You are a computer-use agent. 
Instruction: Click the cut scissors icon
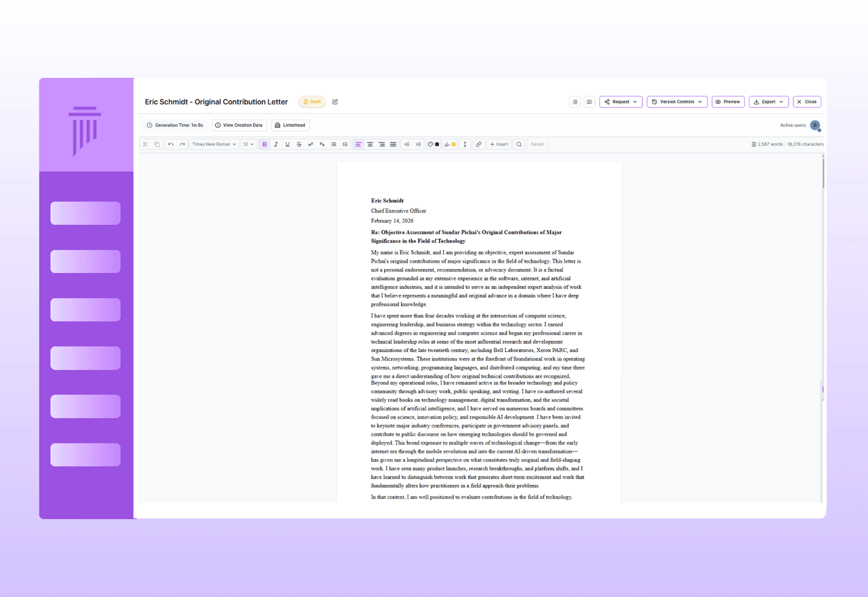coord(146,144)
